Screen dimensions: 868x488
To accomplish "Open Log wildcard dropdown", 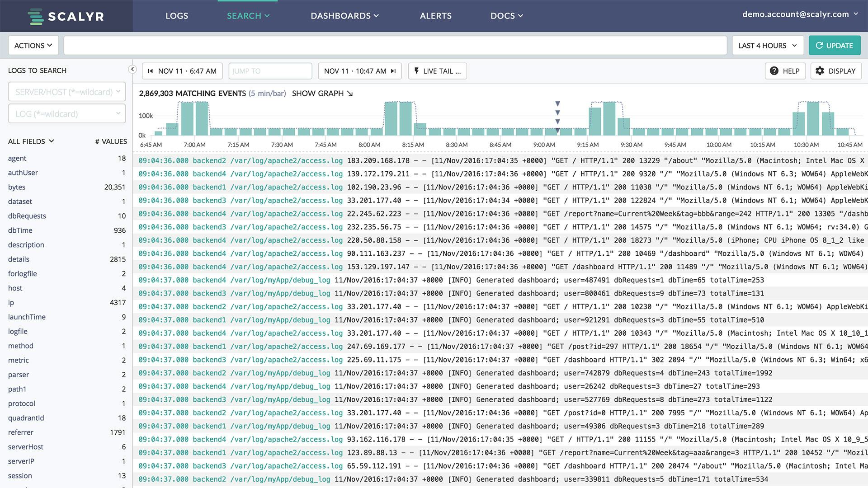I will (x=67, y=114).
